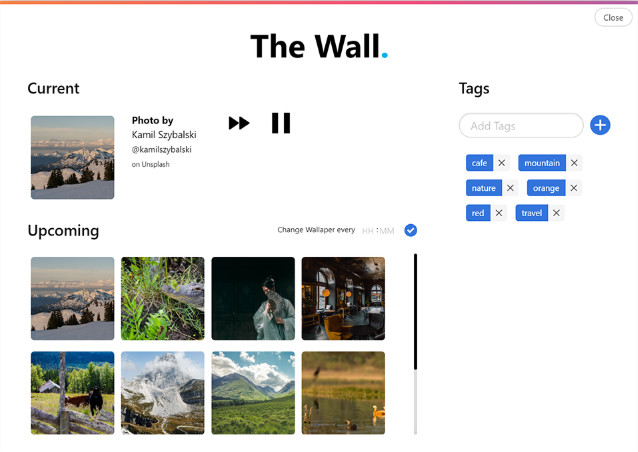
Task: Remove the travel tag
Action: 556,213
